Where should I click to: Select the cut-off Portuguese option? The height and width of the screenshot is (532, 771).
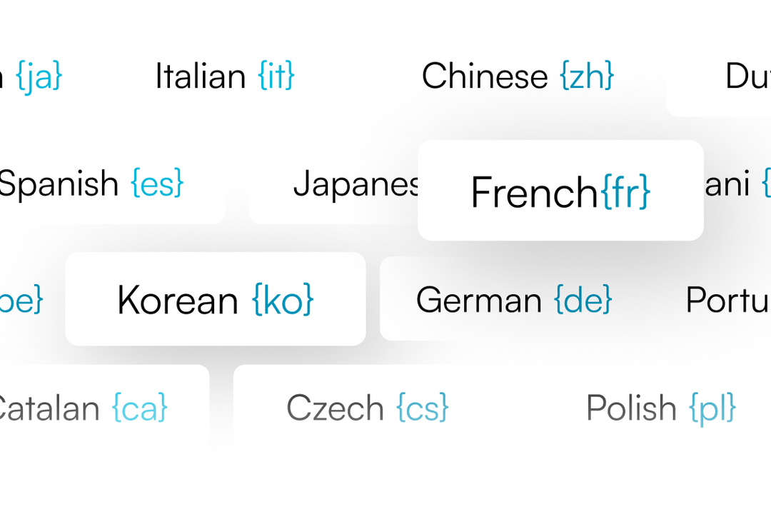[727, 300]
